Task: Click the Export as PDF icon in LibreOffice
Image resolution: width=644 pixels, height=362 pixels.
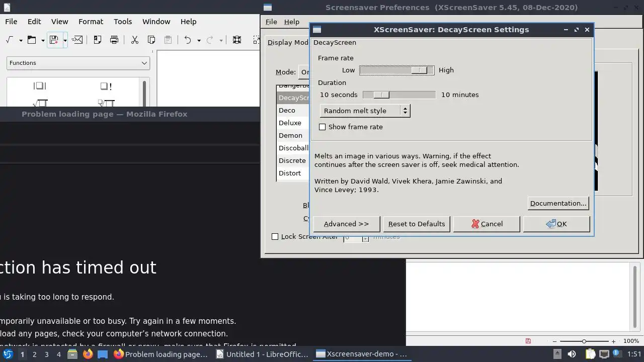Action: 97,40
